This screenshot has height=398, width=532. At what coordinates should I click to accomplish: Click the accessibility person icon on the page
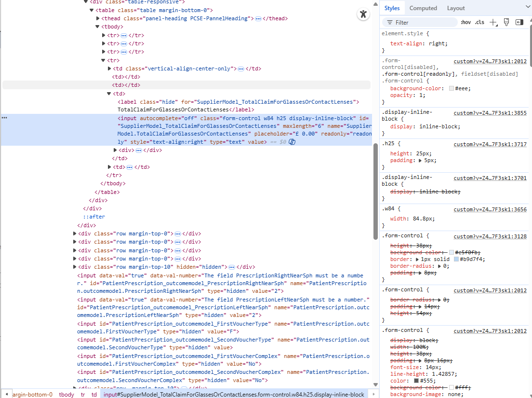(363, 14)
